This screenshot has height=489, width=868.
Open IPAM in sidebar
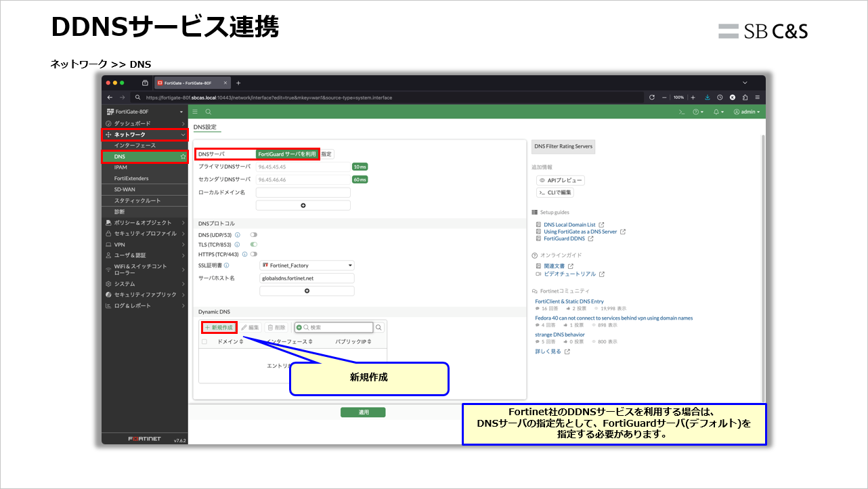tap(145, 167)
